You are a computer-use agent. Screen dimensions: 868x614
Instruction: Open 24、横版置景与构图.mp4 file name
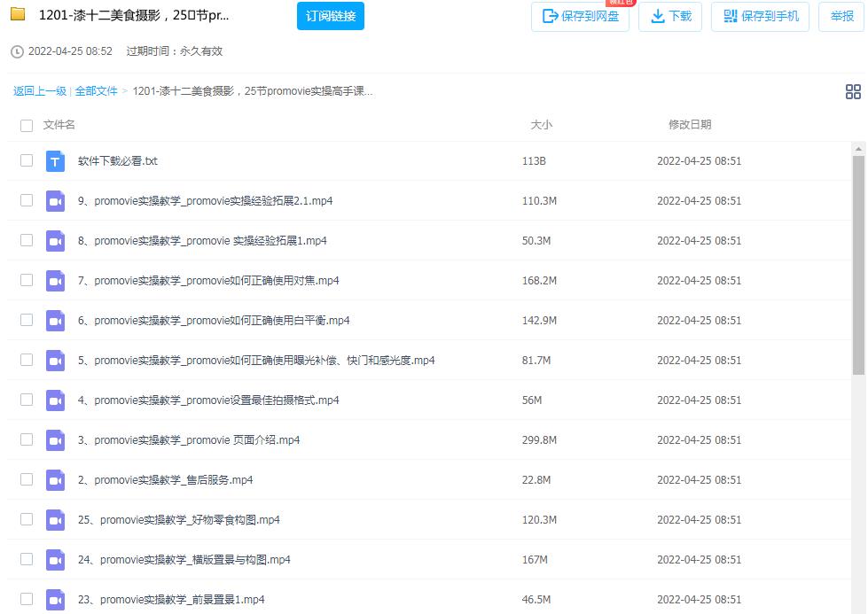pyautogui.click(x=184, y=559)
